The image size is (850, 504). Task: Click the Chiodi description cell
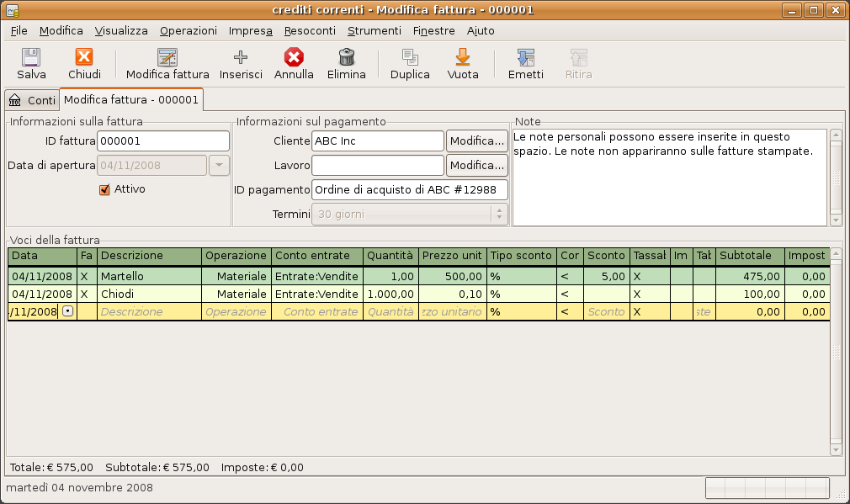click(x=149, y=294)
